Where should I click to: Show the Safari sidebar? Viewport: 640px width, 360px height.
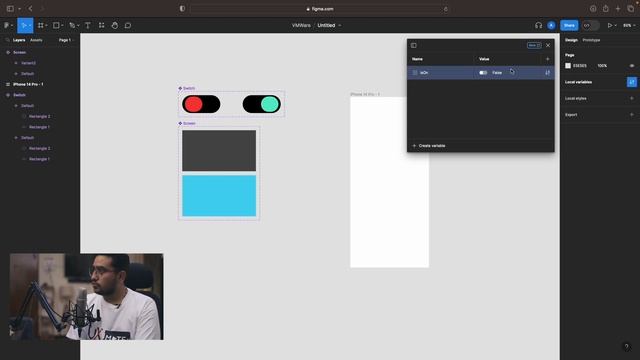tap(10, 9)
